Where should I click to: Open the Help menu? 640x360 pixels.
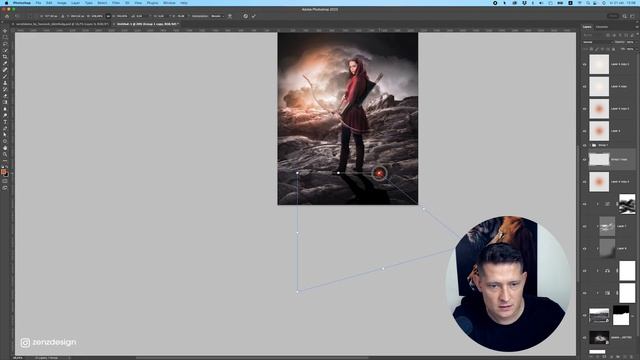(184, 3)
